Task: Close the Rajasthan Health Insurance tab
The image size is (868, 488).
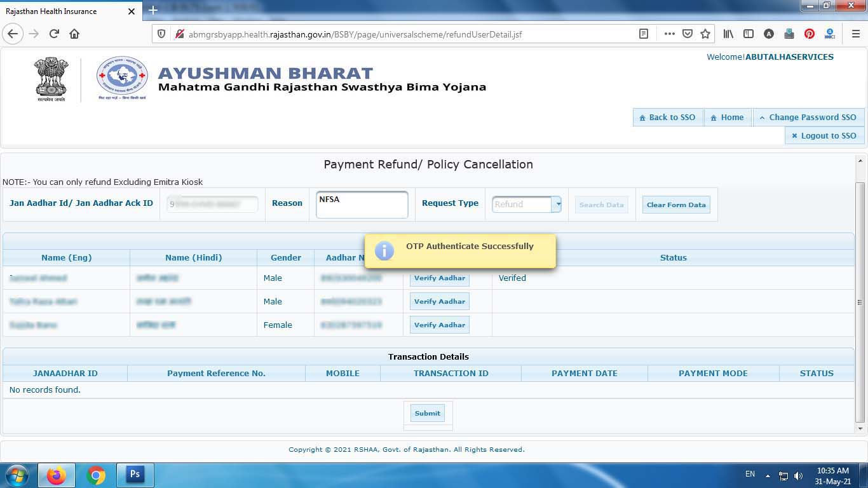Action: 132,11
